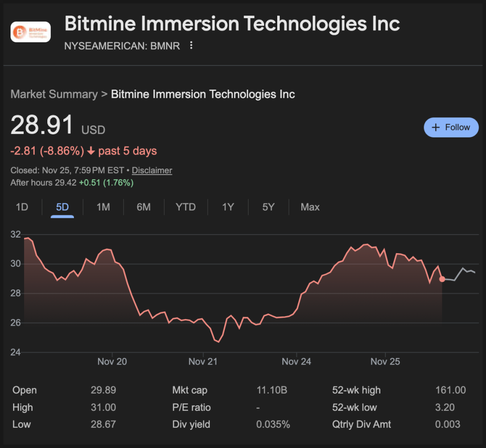
Task: Click the 52-wk high value 161.00
Action: tap(450, 390)
